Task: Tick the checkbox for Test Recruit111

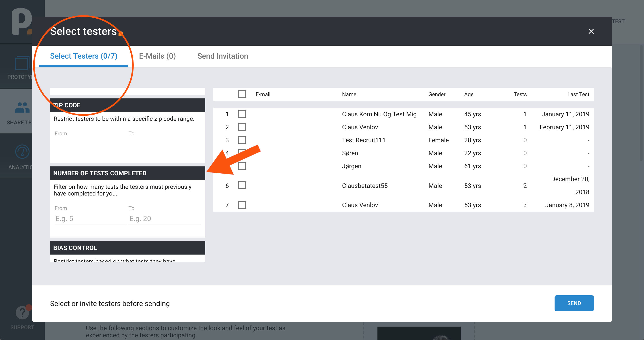Action: [242, 140]
